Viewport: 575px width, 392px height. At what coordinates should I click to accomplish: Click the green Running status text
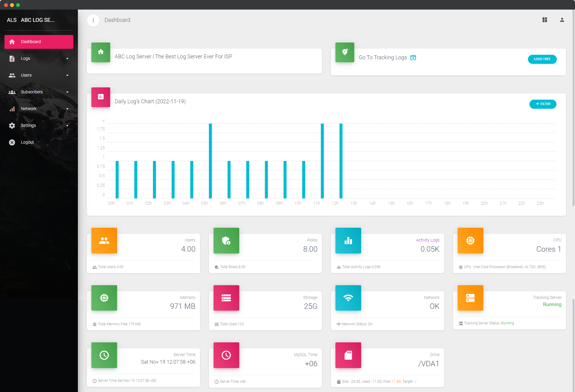point(552,305)
